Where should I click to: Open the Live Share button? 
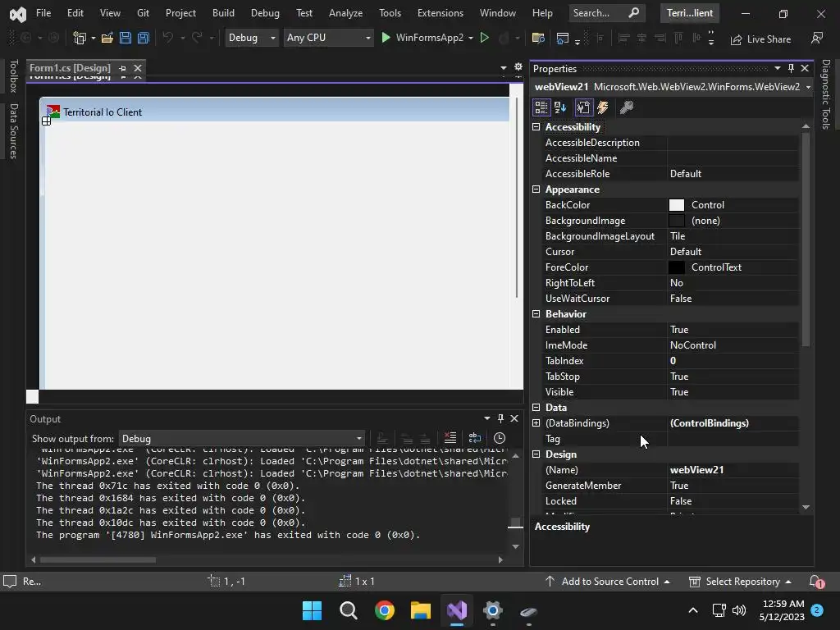pos(761,39)
